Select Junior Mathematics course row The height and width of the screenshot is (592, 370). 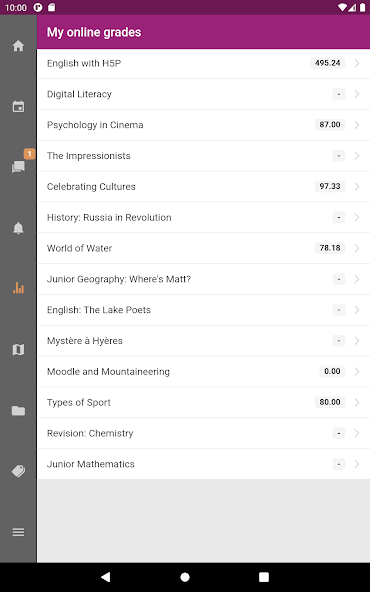click(204, 464)
